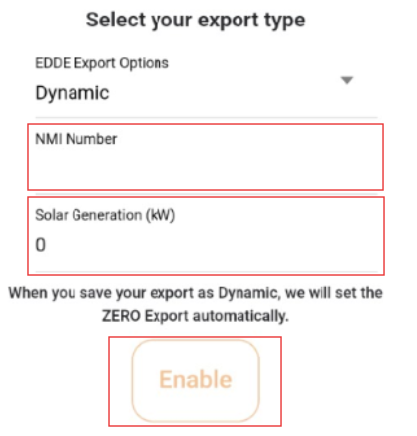Click the ZERO Export automatically notice text
Viewport: 417px width, 436px height.
point(195,316)
